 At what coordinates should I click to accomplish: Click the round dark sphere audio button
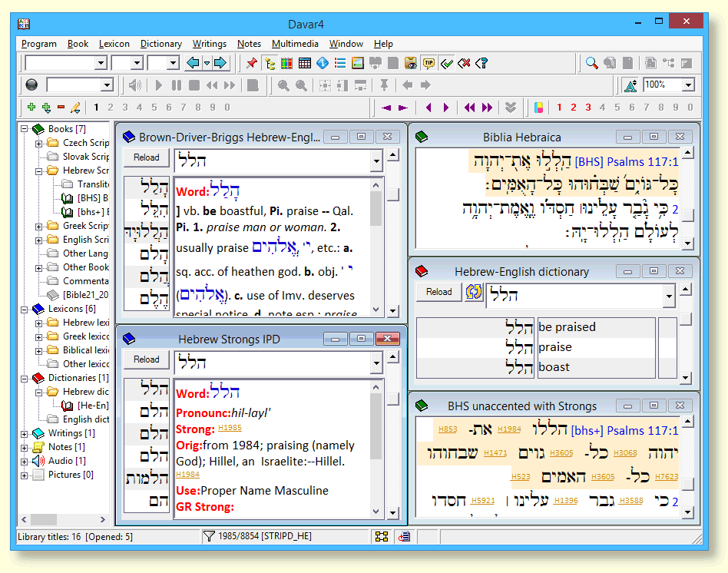pos(31,85)
